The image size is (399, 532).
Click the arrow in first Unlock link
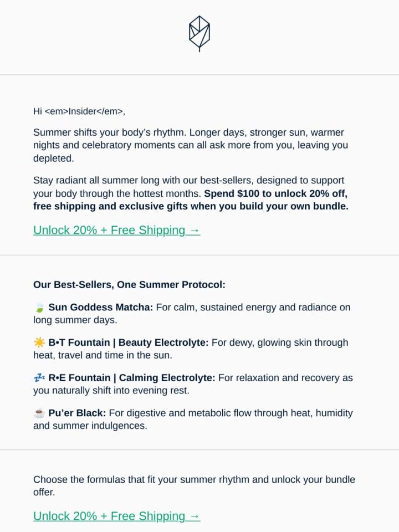195,231
